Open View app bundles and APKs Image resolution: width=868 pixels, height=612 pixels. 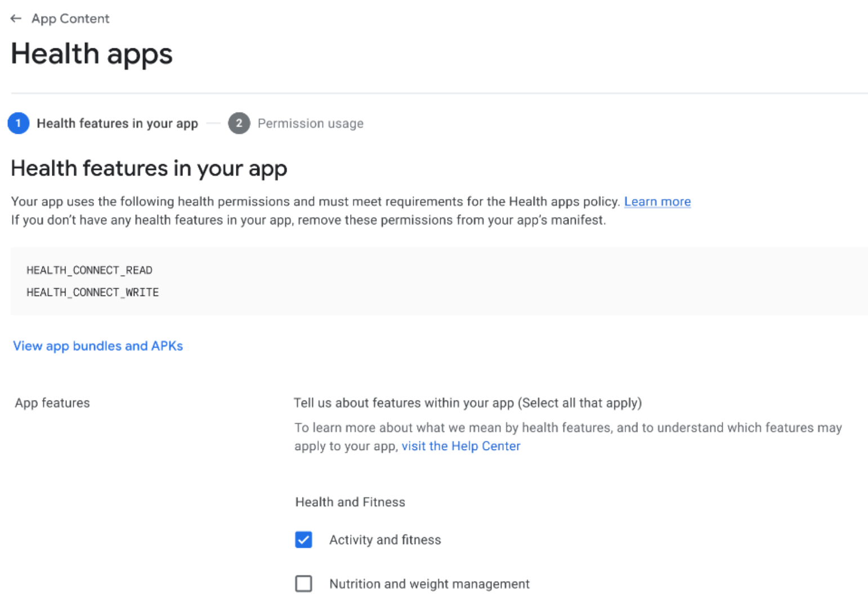(x=97, y=345)
